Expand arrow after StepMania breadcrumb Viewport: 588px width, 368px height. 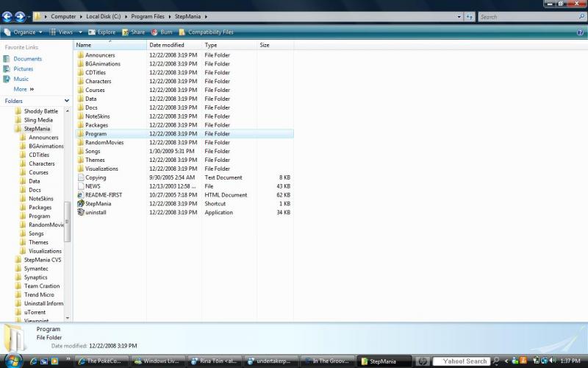point(206,16)
